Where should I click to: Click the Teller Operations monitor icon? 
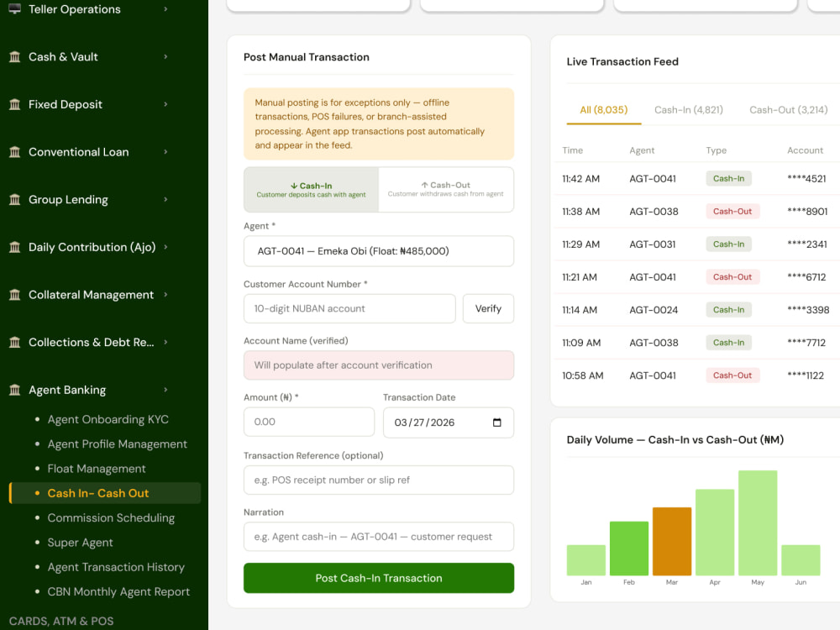point(14,8)
